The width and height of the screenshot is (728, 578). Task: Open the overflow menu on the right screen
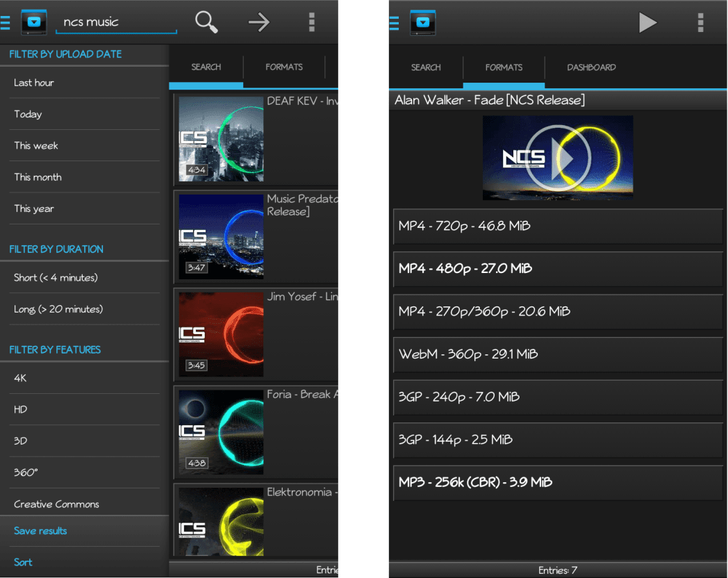(x=700, y=22)
